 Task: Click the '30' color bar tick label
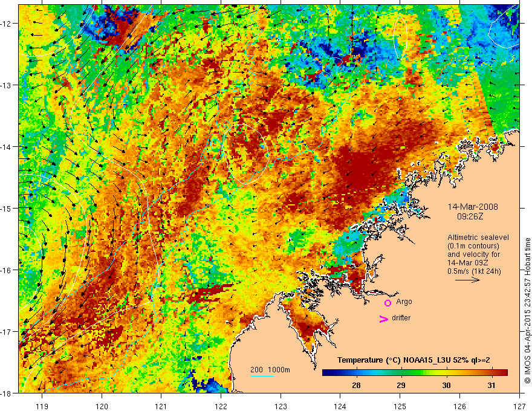446,385
